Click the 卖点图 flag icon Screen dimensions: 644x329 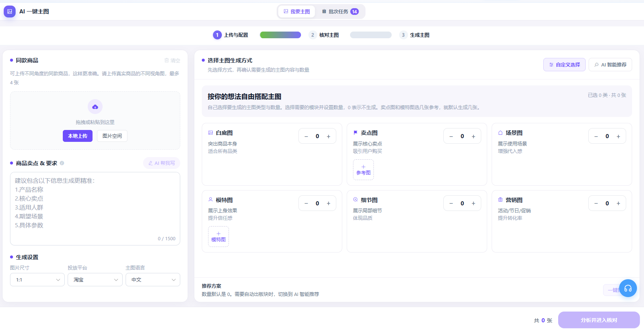click(x=356, y=133)
